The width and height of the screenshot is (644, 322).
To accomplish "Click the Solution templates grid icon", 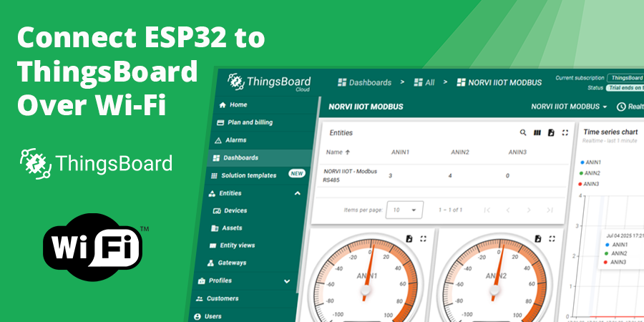I will (x=213, y=176).
